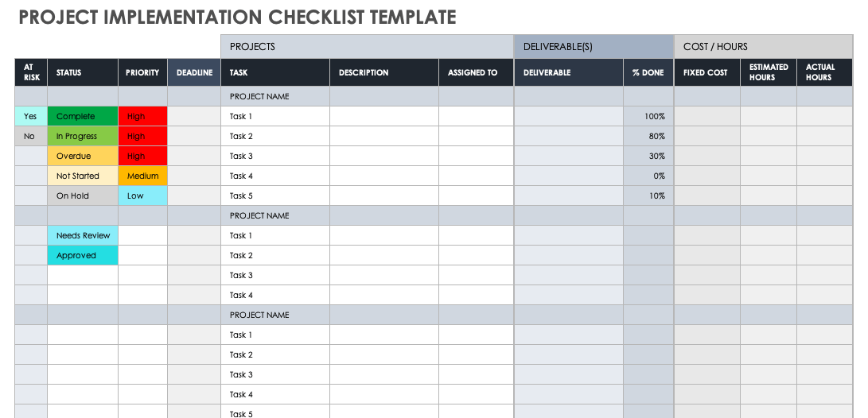
Task: Select the blue Low priority cell
Action: pos(143,196)
